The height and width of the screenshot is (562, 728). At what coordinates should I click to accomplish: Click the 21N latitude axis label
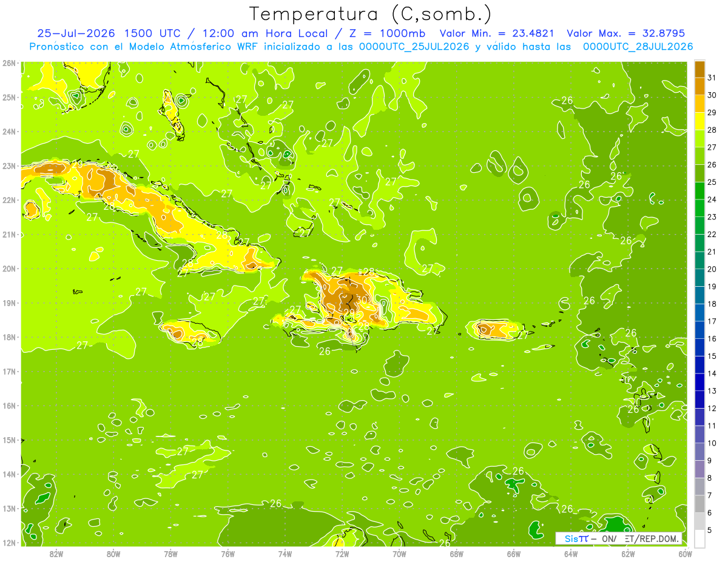tap(9, 234)
